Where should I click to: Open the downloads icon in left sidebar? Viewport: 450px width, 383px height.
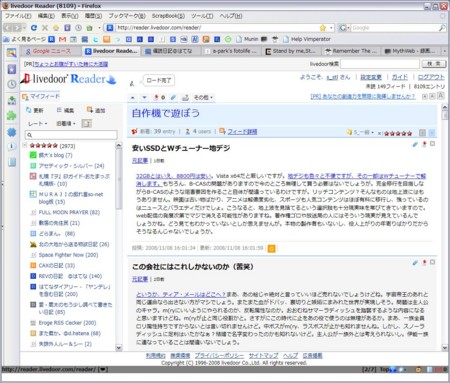click(x=12, y=100)
